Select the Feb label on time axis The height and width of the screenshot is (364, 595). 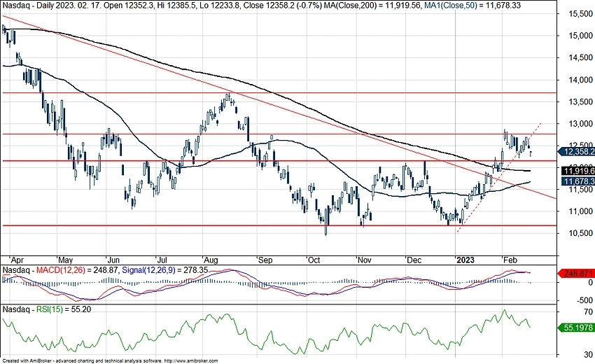click(510, 260)
